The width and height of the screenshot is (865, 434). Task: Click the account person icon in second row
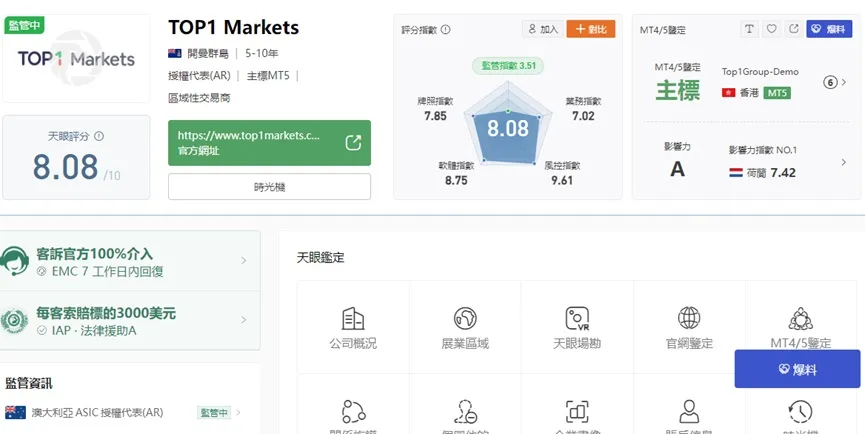click(689, 411)
